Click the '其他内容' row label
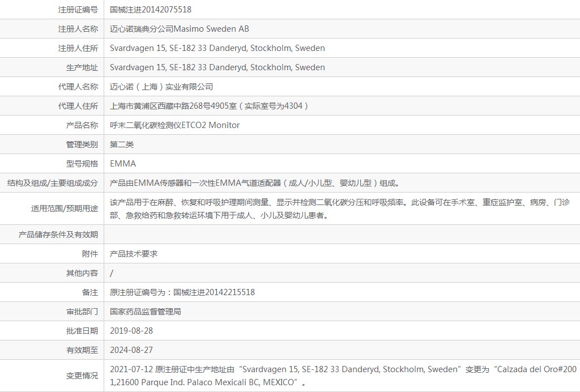 pyautogui.click(x=82, y=273)
